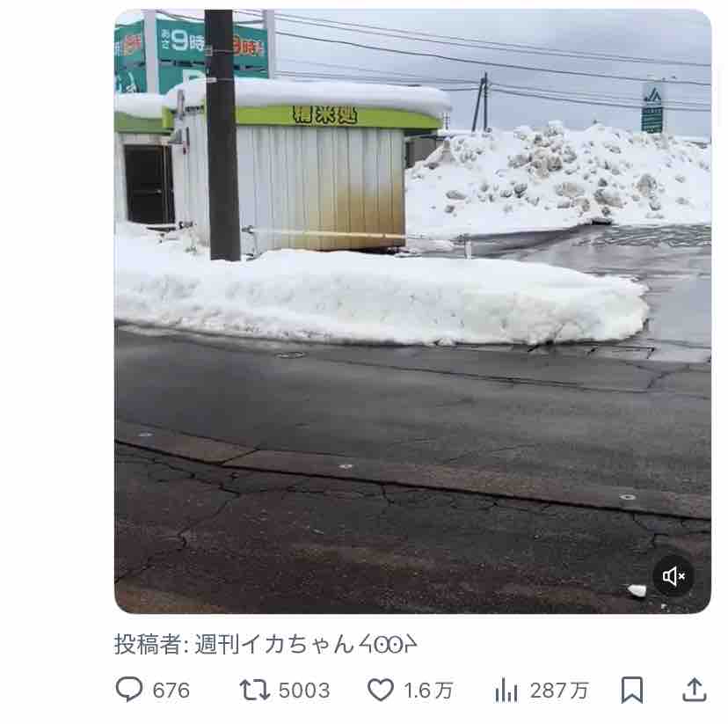Open the view analytics bar-chart icon
This screenshot has height=724, width=728.
506,690
